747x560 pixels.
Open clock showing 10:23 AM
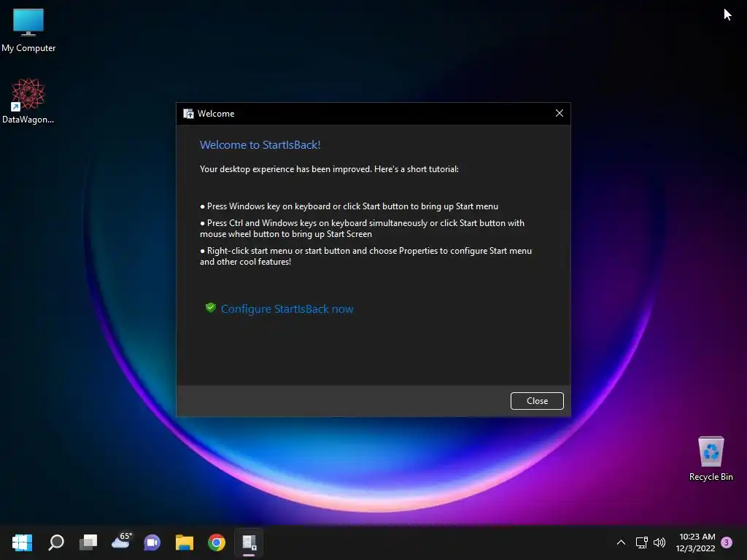click(x=695, y=542)
